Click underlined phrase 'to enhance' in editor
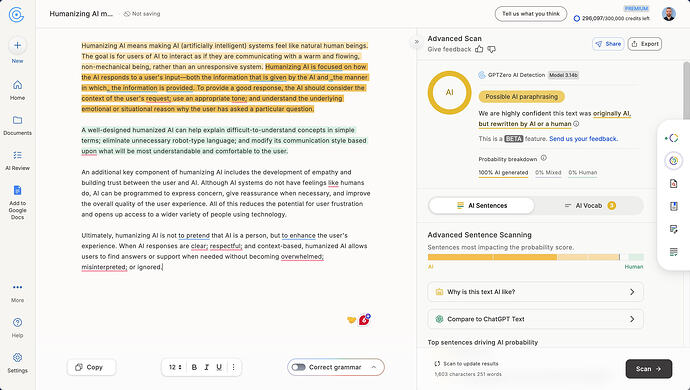Image resolution: width=690 pixels, height=390 pixels. [x=299, y=235]
